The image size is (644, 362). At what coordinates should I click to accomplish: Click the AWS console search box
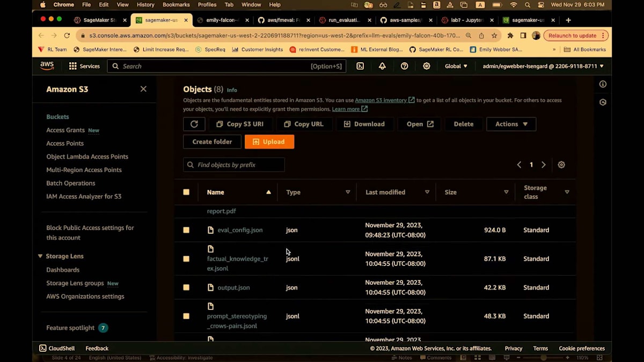[226, 66]
